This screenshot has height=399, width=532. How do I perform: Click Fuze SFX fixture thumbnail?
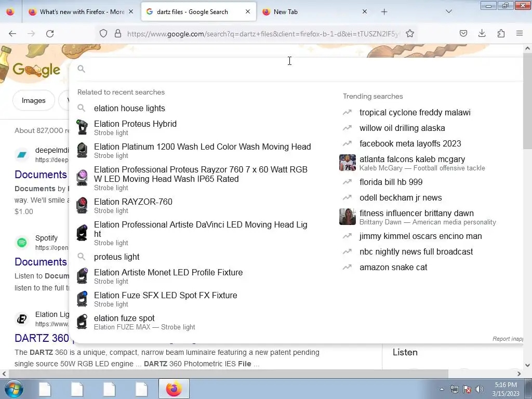click(82, 299)
